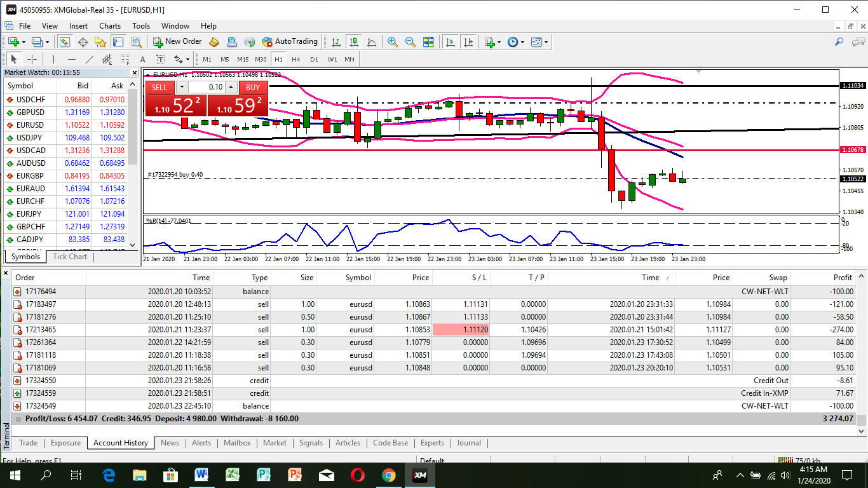Viewport: 868px width, 488px height.
Task: Open the chat bubble icon top right
Action: coord(857,42)
